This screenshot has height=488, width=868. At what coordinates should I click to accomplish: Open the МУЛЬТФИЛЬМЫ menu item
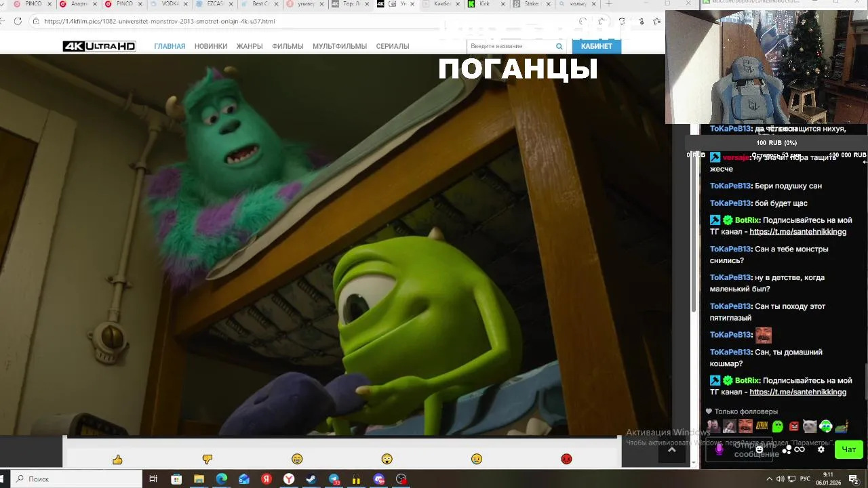(x=340, y=46)
